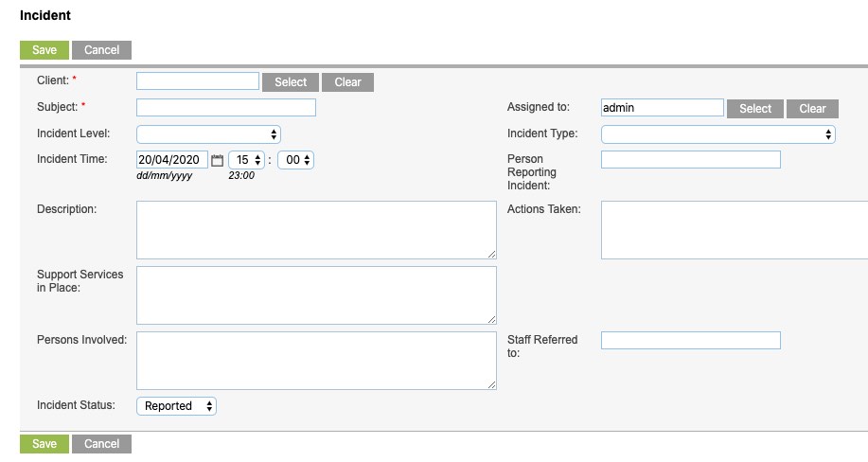Image resolution: width=868 pixels, height=462 pixels.
Task: Click Select next to Client field
Action: [291, 82]
